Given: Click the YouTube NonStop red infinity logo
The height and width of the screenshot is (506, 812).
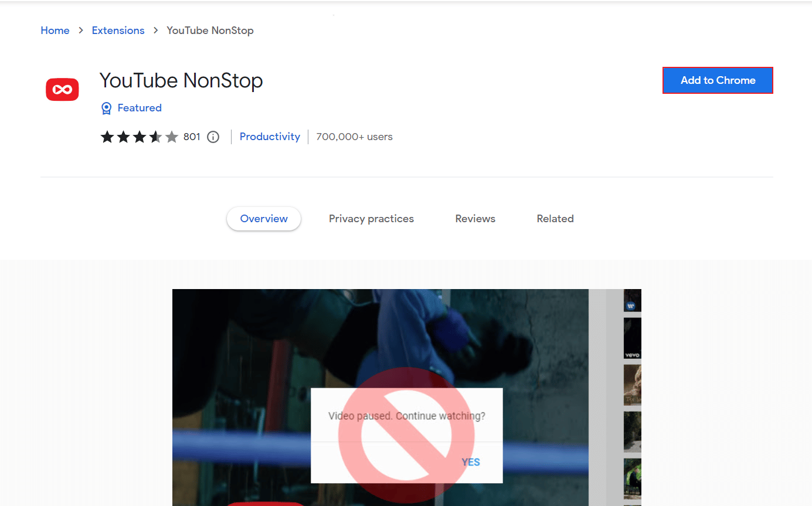Looking at the screenshot, I should 63,89.
